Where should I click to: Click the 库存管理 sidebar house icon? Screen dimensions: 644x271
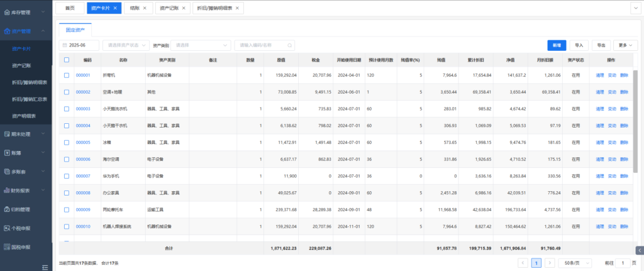tap(6, 13)
